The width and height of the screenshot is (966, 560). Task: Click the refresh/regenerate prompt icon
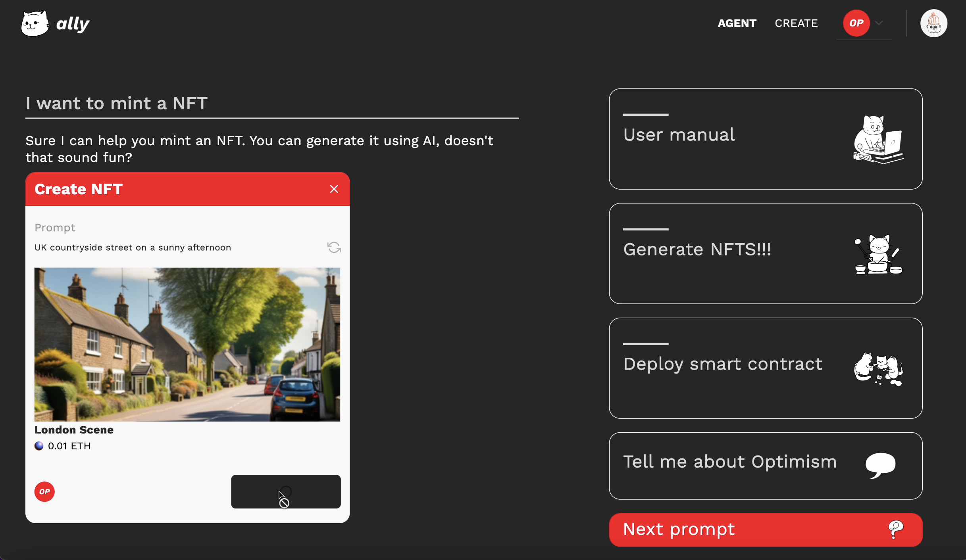click(x=333, y=247)
